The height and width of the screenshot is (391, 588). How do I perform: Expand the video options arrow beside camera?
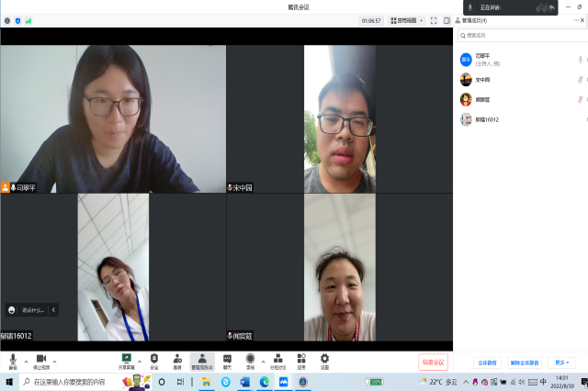(x=54, y=361)
